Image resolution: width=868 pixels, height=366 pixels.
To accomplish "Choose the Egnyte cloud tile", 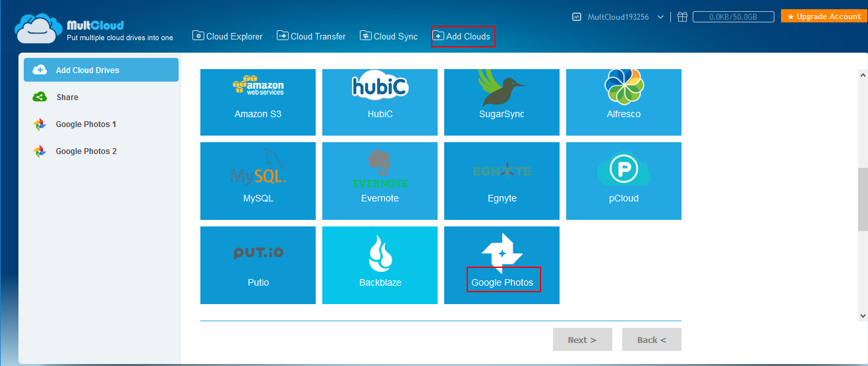I will 502,181.
